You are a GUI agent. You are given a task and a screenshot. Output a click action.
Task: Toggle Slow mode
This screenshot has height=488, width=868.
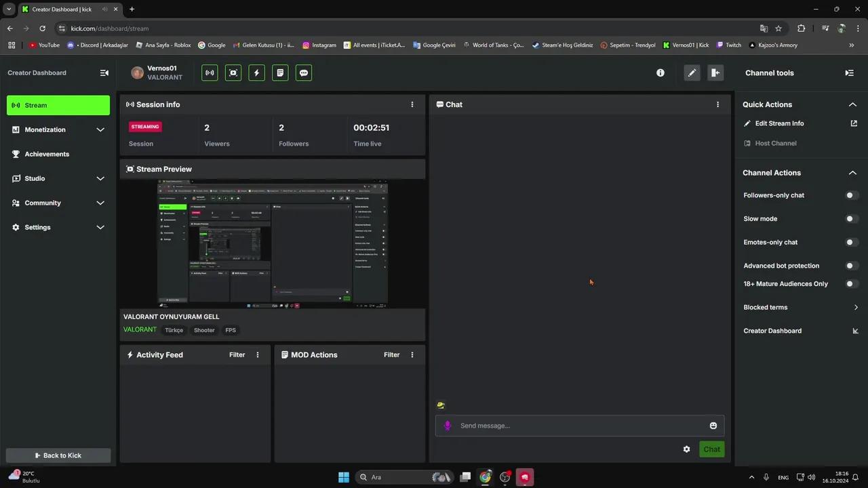tap(852, 219)
